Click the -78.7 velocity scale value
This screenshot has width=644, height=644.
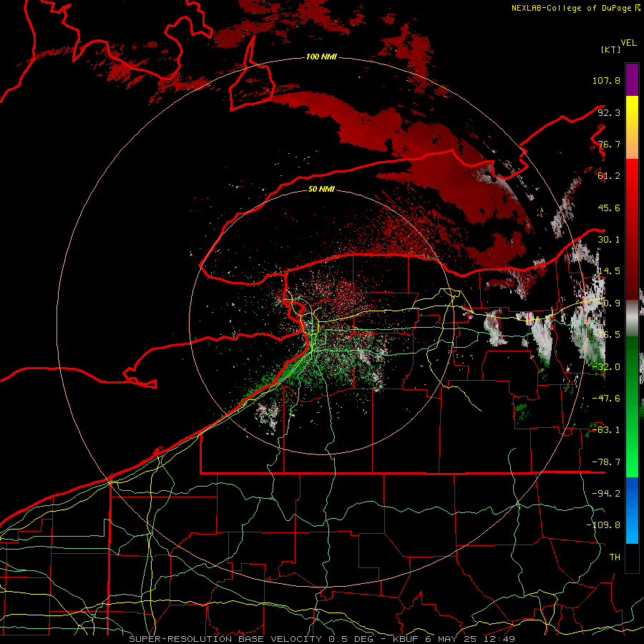coord(606,462)
